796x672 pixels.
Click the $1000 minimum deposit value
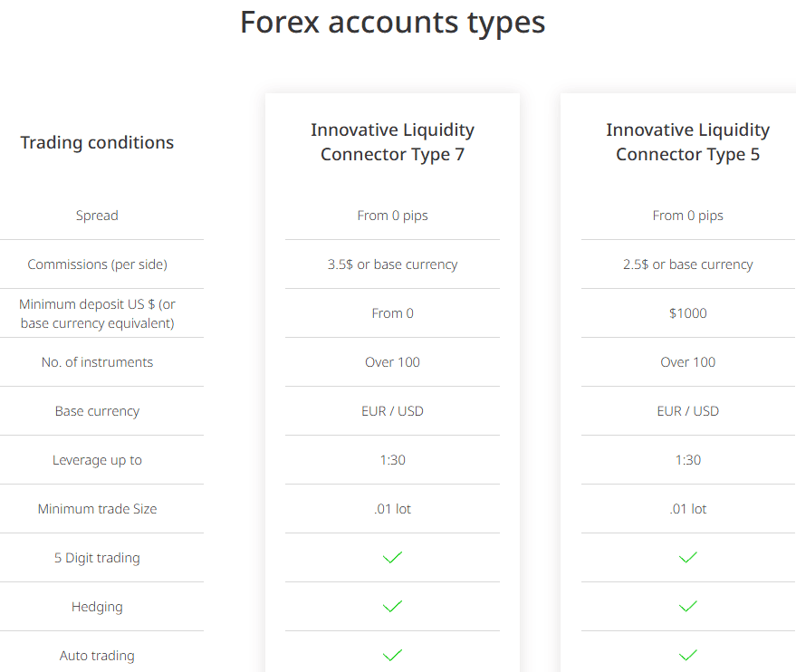click(x=687, y=312)
